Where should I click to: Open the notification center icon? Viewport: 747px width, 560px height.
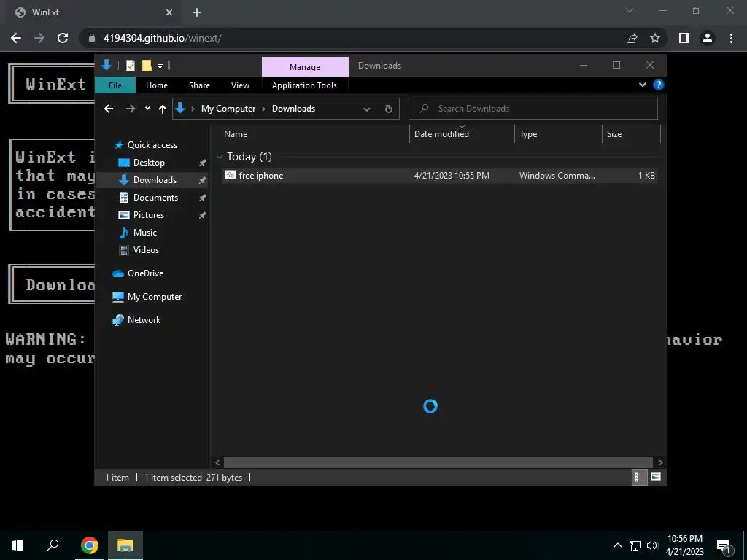click(724, 546)
